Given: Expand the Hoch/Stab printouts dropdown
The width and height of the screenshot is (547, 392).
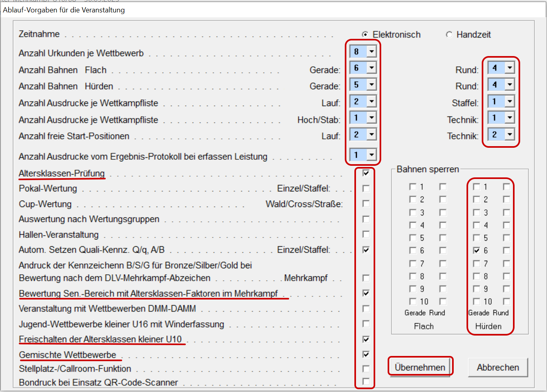Looking at the screenshot, I should click(x=372, y=118).
